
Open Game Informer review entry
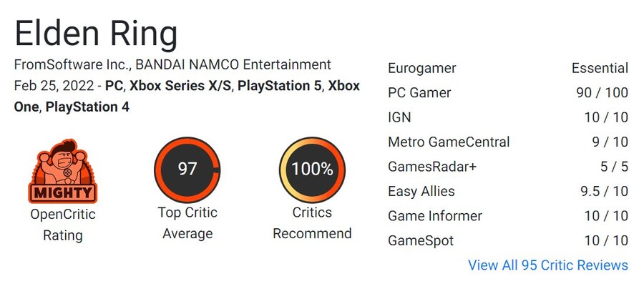point(507,215)
